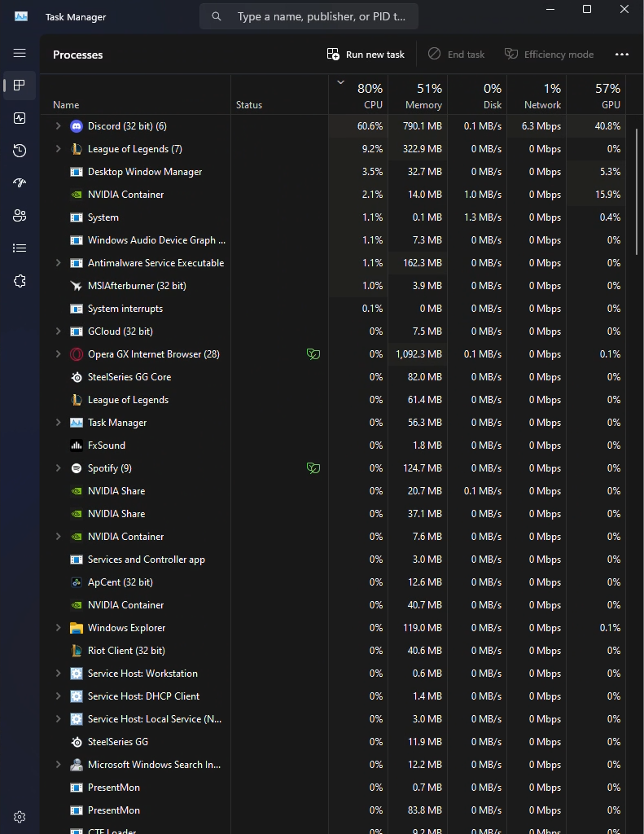Viewport: 644px width, 834px height.
Task: Click Run new task button
Action: 366,55
